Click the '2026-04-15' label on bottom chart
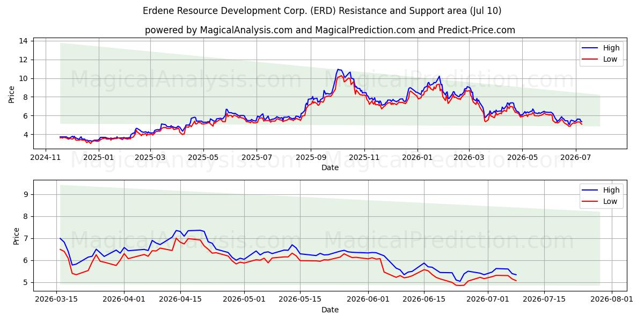 (x=180, y=300)
